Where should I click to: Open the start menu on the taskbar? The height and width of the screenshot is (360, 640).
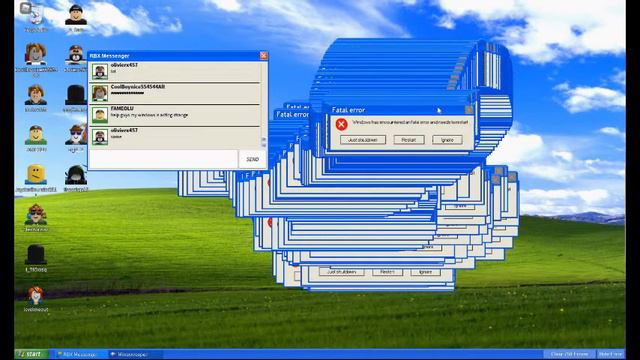click(x=31, y=354)
